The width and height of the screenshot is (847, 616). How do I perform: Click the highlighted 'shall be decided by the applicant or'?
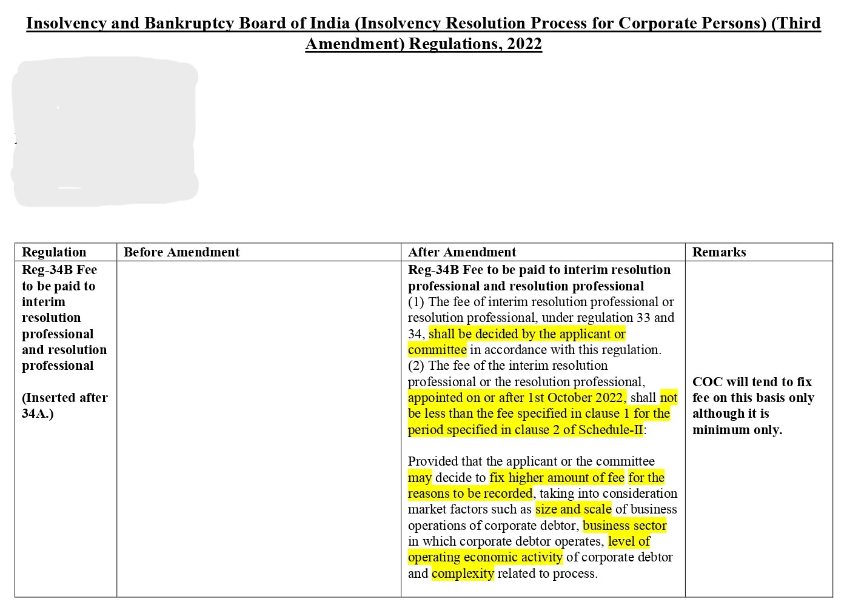pyautogui.click(x=527, y=334)
